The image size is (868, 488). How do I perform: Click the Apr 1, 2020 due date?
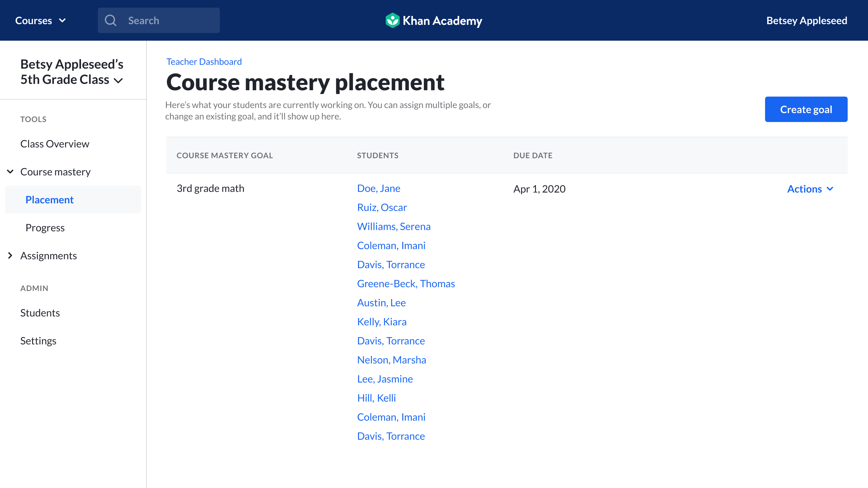pyautogui.click(x=539, y=189)
